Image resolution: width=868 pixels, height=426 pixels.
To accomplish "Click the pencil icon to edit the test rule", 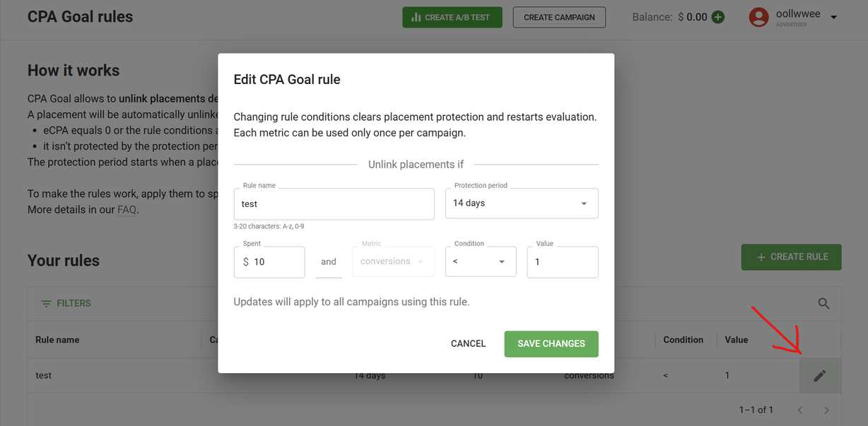I will tap(819, 375).
